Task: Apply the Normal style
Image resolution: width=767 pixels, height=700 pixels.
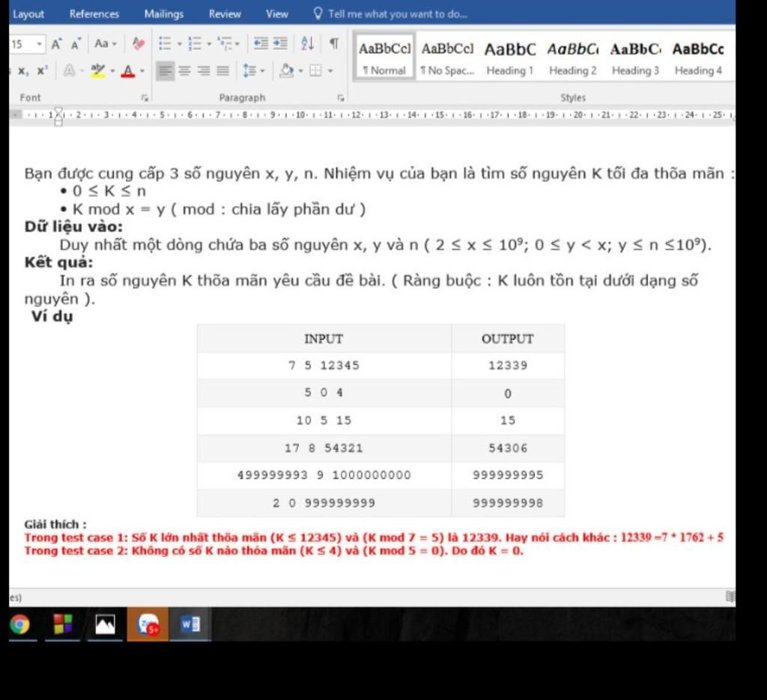Action: 384,57
